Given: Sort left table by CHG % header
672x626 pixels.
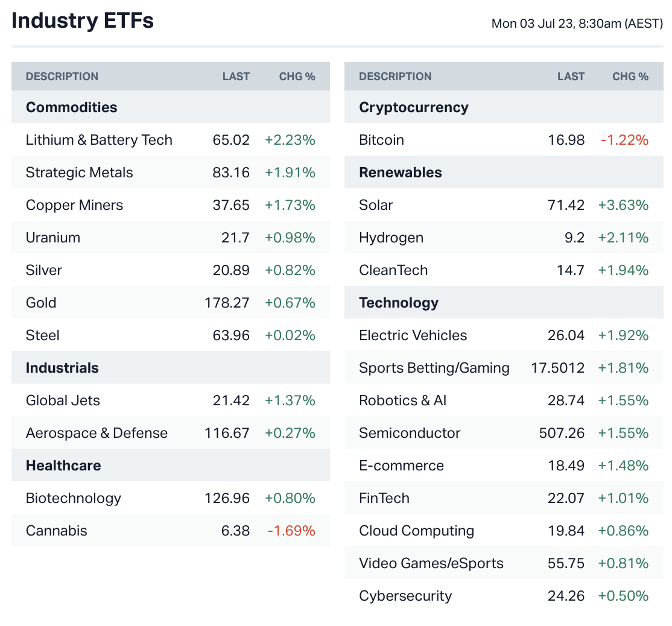Looking at the screenshot, I should [x=297, y=77].
